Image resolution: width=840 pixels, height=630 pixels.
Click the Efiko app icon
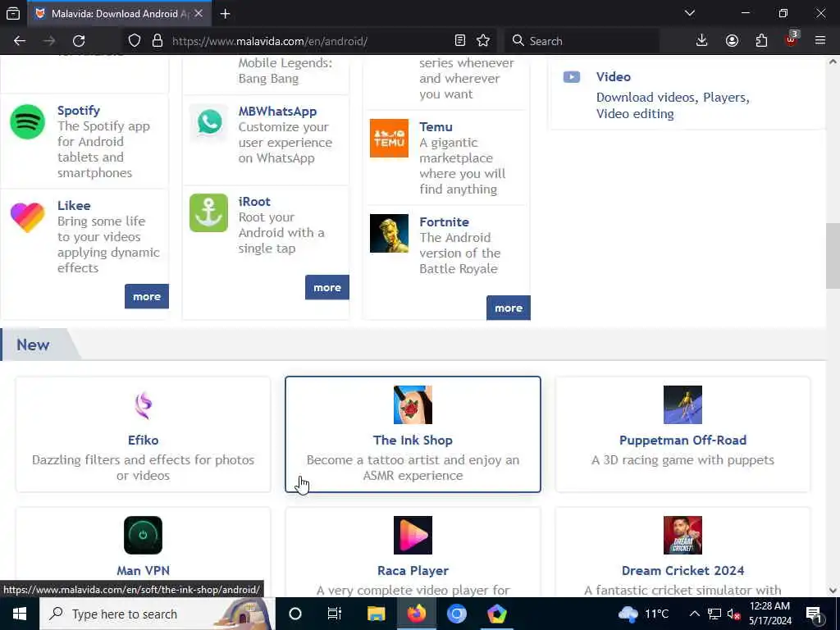[143, 405]
